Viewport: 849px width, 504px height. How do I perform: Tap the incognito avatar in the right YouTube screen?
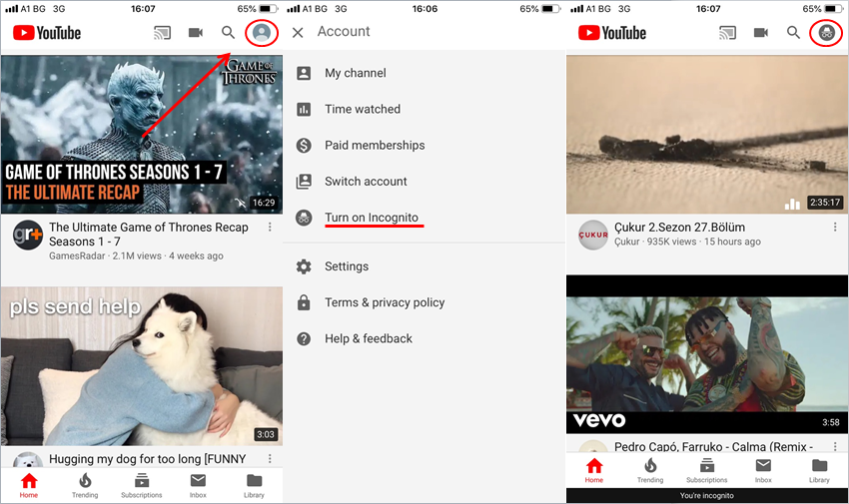click(x=826, y=33)
